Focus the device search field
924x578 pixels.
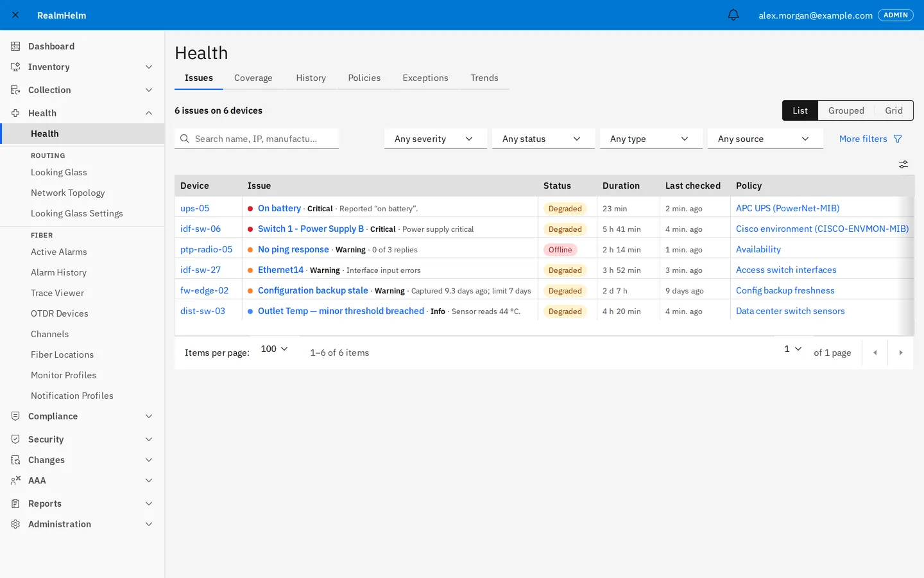point(257,139)
